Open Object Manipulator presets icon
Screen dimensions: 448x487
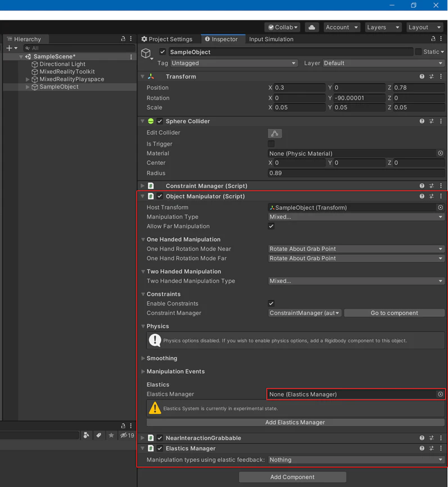coord(431,196)
